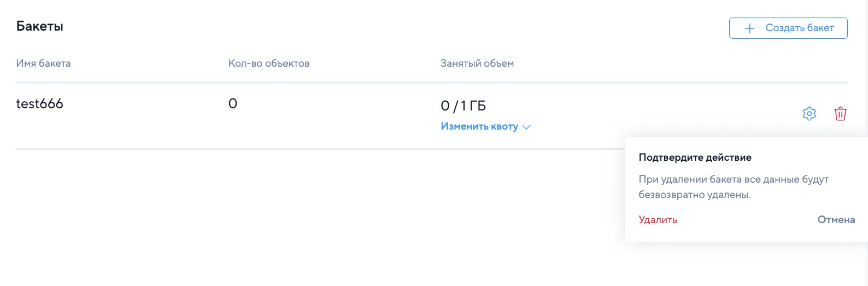Confirm deletion by clicking Удалить
The width and height of the screenshot is (868, 286).
pos(658,220)
